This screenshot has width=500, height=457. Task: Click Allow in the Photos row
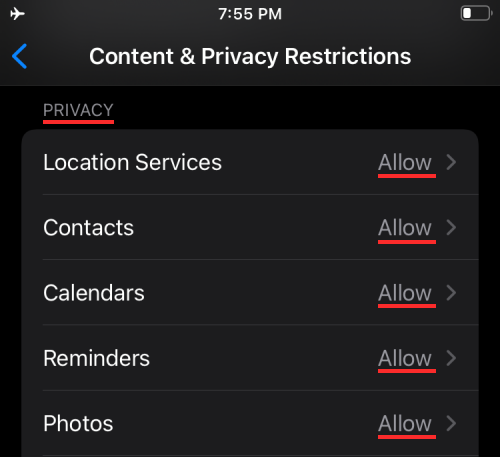pos(405,424)
